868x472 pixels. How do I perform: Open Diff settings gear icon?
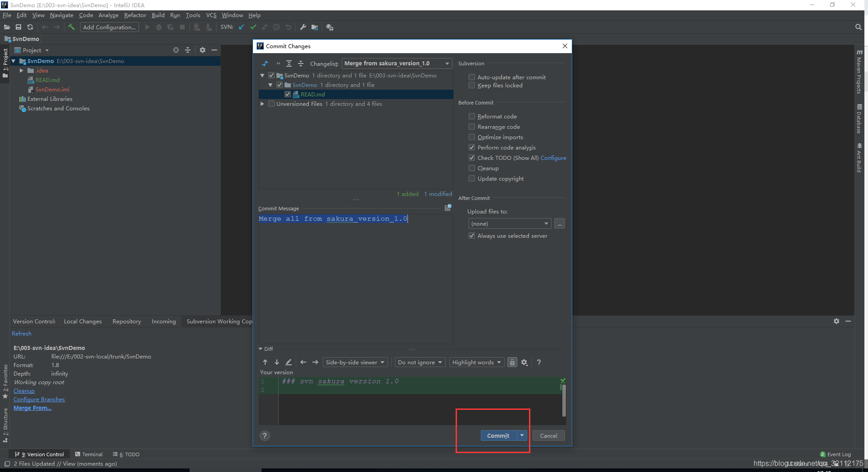click(524, 362)
